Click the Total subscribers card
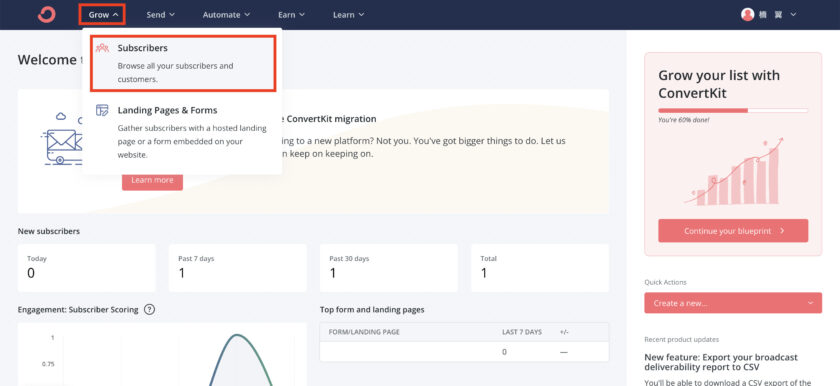The height and width of the screenshot is (386, 840). (x=540, y=268)
